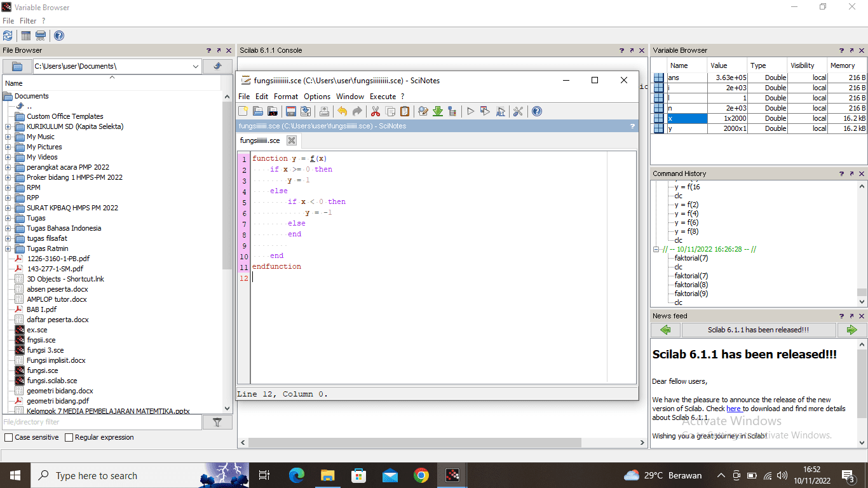Select faktorial(9) in Command History
This screenshot has height=488, width=868.
pos(691,294)
